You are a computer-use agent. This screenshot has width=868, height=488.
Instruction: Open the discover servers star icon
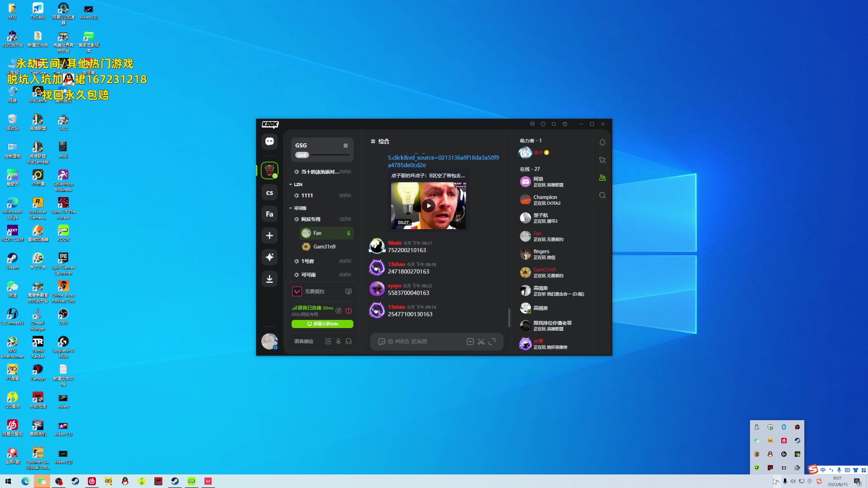269,257
